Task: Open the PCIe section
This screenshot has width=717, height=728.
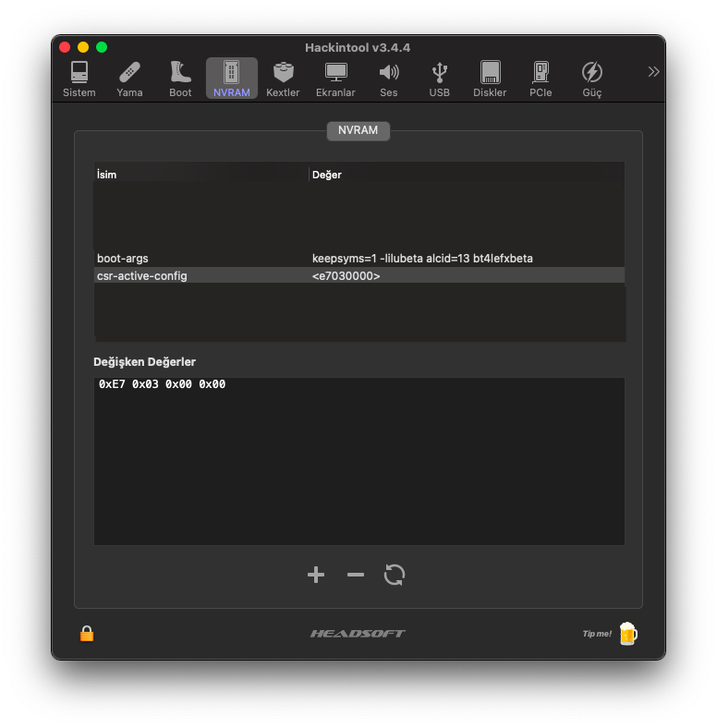Action: [x=541, y=79]
